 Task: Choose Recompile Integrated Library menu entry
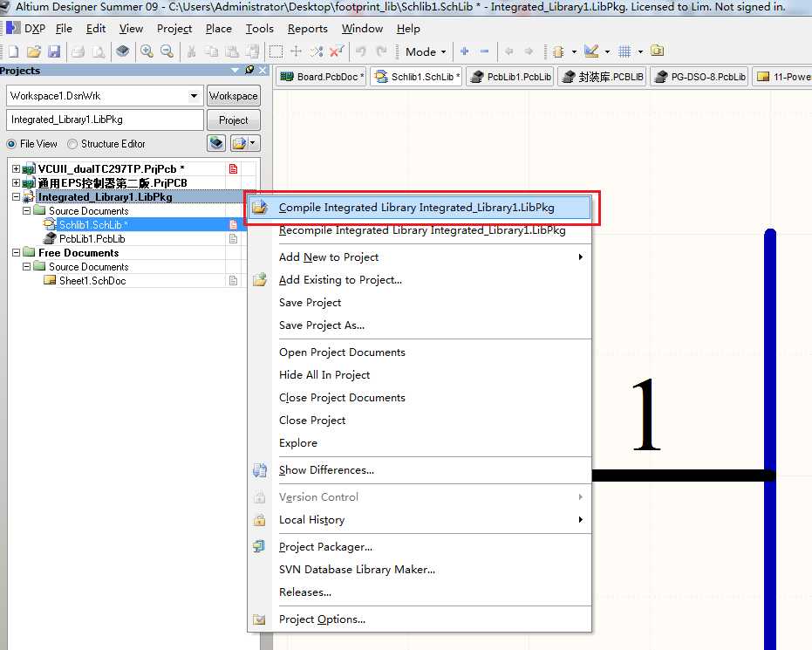click(420, 230)
